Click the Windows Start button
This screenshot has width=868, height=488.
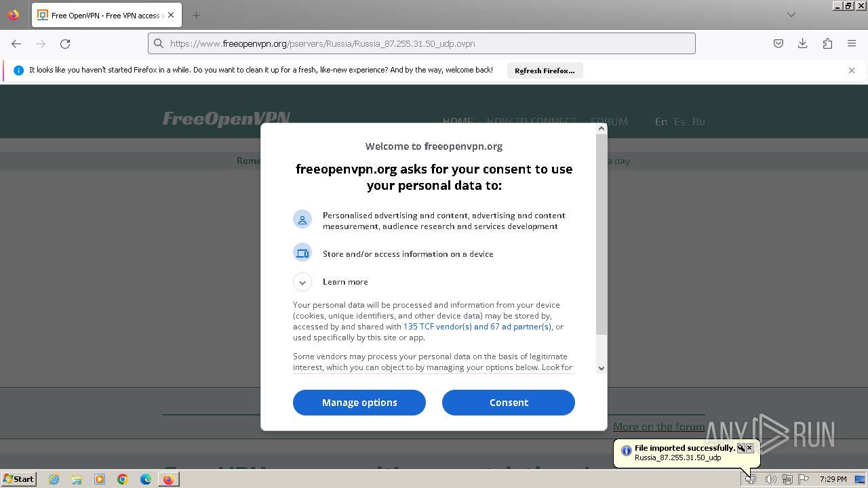pyautogui.click(x=18, y=479)
